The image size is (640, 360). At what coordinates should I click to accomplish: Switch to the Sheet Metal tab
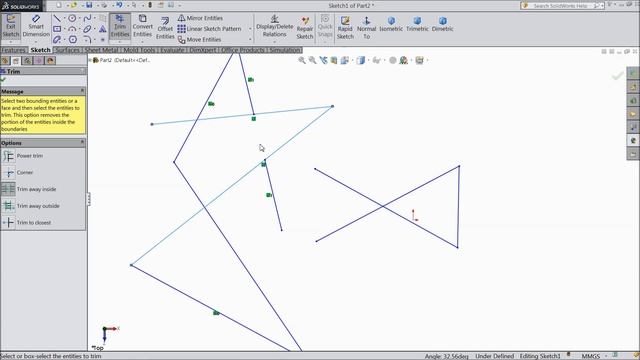[x=101, y=50]
